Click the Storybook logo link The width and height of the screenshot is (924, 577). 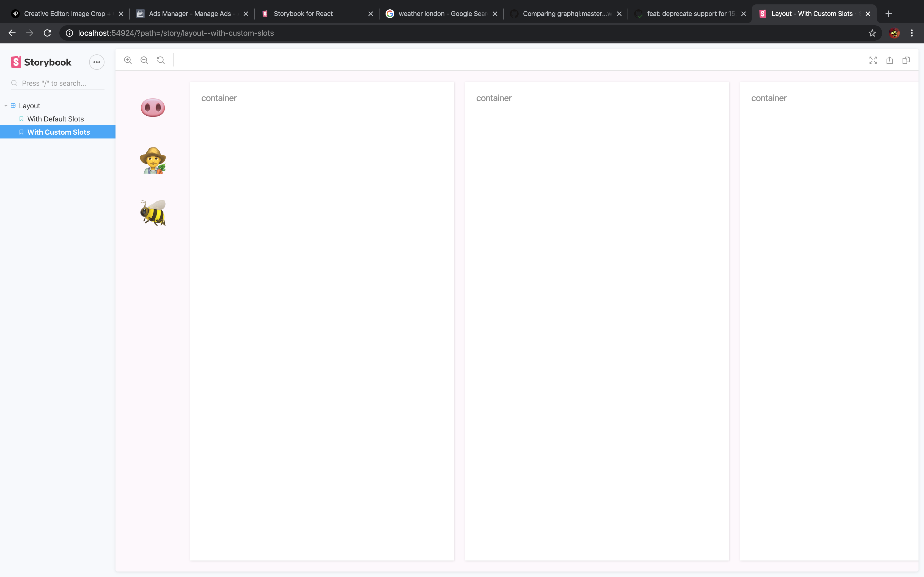[41, 62]
